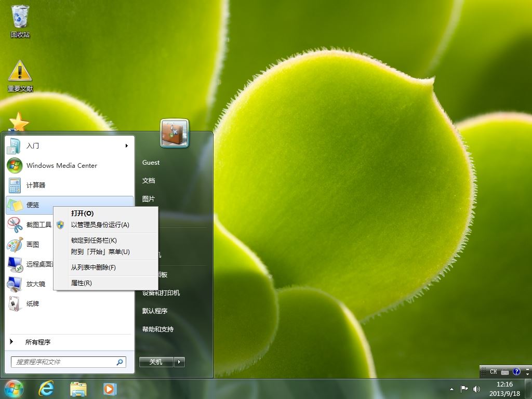The image size is (532, 399).
Task: Choose 锁定到任务栏(K) in context menu
Action: [106, 240]
